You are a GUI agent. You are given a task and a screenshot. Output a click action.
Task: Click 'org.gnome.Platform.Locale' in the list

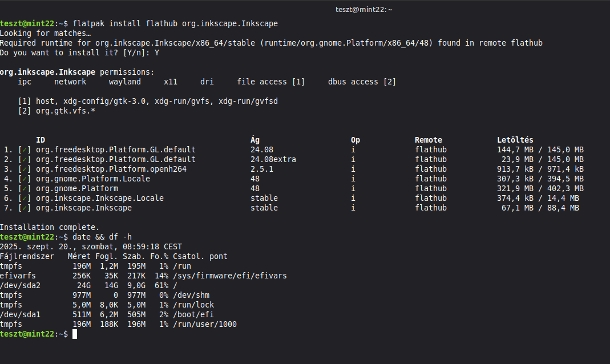tap(93, 179)
